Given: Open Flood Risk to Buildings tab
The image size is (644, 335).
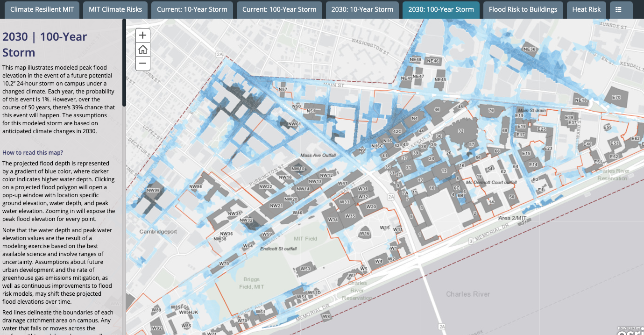Looking at the screenshot, I should [523, 9].
